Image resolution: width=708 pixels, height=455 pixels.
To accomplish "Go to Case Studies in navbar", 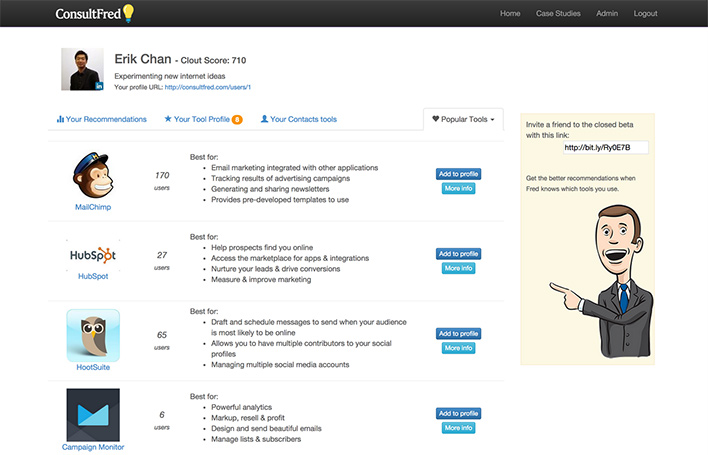I will click(558, 14).
